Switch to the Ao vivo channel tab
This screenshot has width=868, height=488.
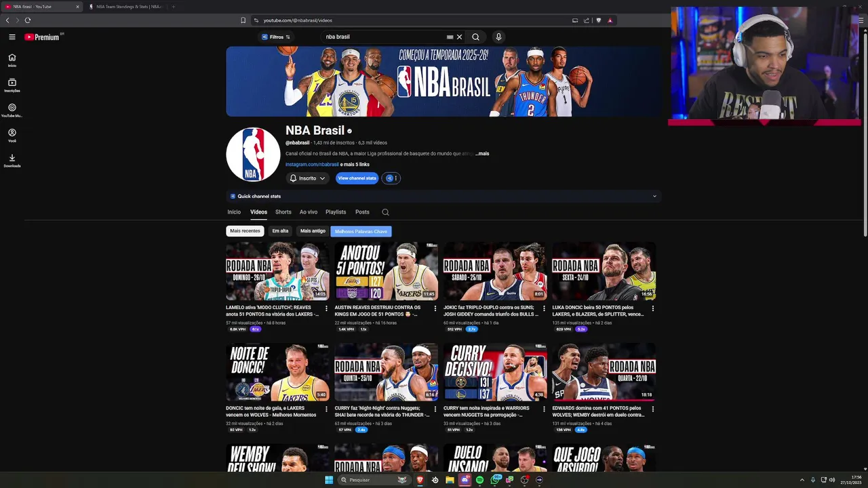(x=309, y=212)
